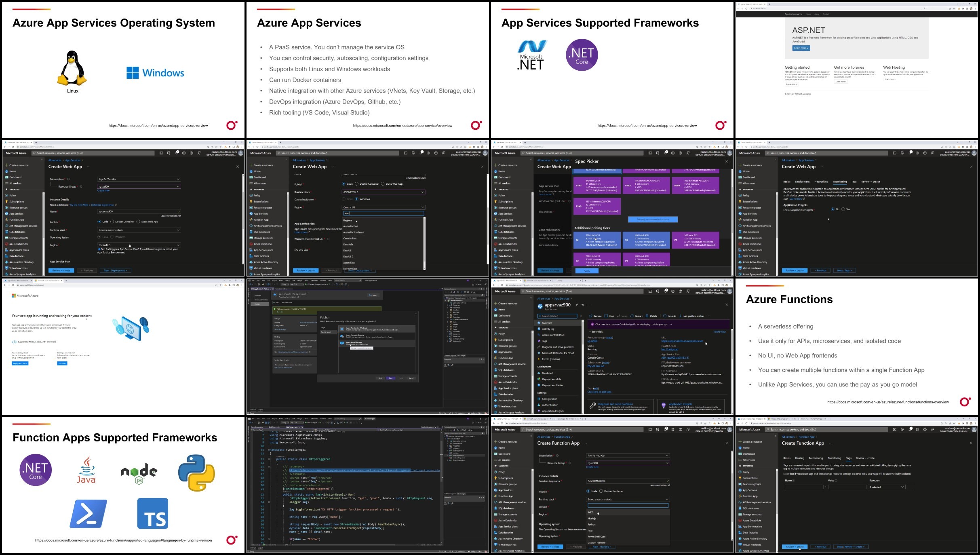The width and height of the screenshot is (980, 555).
Task: Open the azure-functions/functions-overview docs link
Action: 888,402
